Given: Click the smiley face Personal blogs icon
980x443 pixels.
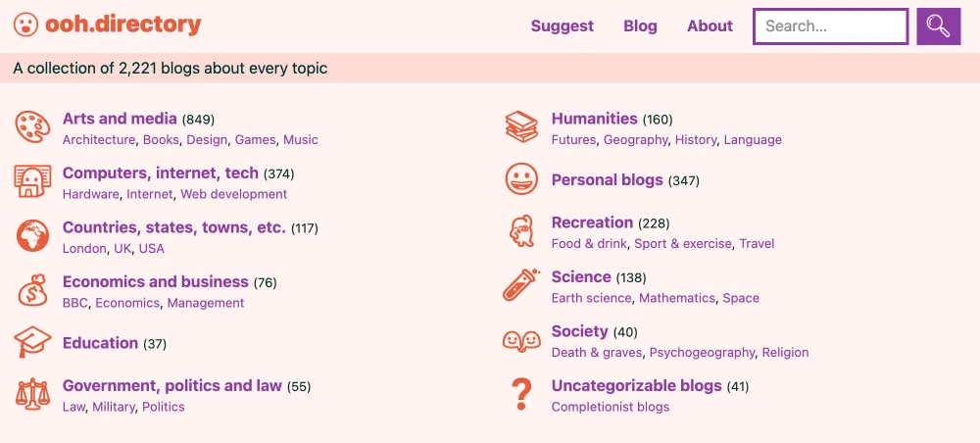Looking at the screenshot, I should 521,179.
